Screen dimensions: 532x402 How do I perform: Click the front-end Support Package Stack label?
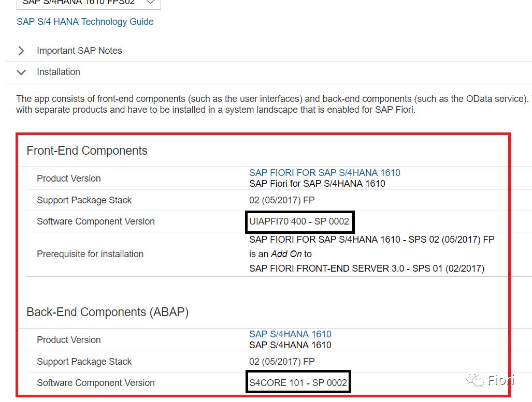point(84,200)
